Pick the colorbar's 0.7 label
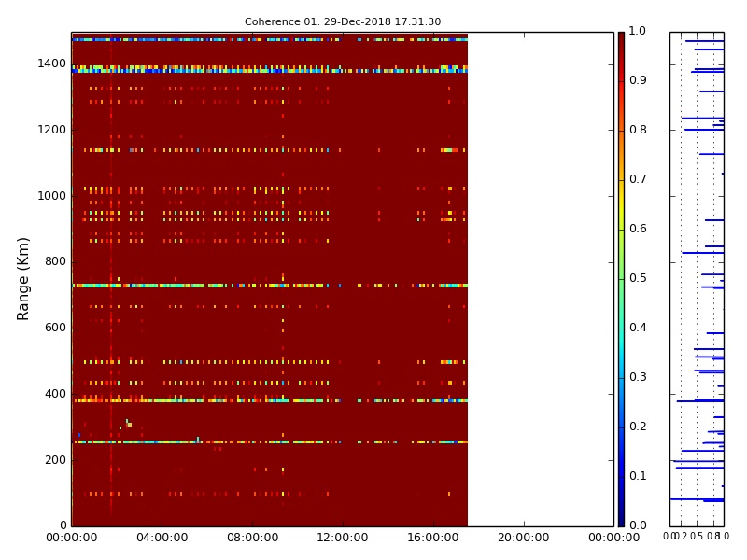747x560 pixels. point(638,179)
